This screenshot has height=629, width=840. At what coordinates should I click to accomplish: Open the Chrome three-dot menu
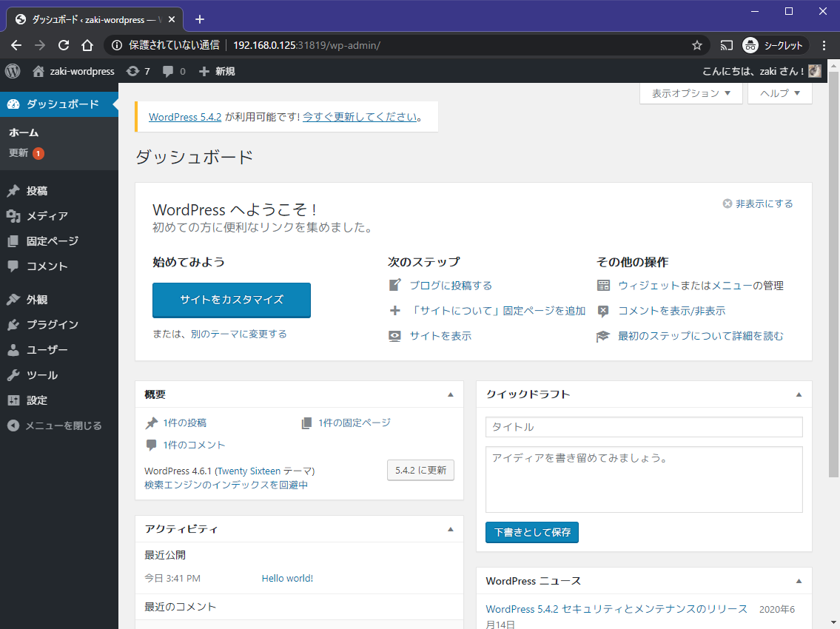[824, 46]
